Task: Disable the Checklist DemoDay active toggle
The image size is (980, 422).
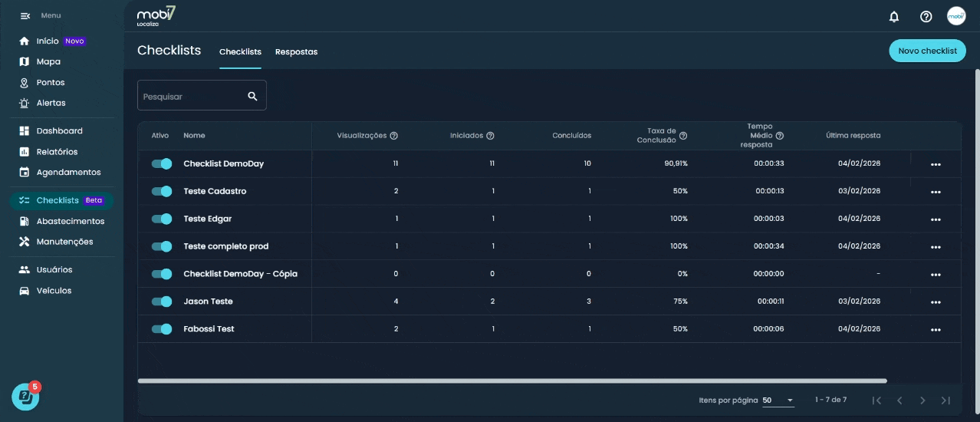Action: point(162,163)
